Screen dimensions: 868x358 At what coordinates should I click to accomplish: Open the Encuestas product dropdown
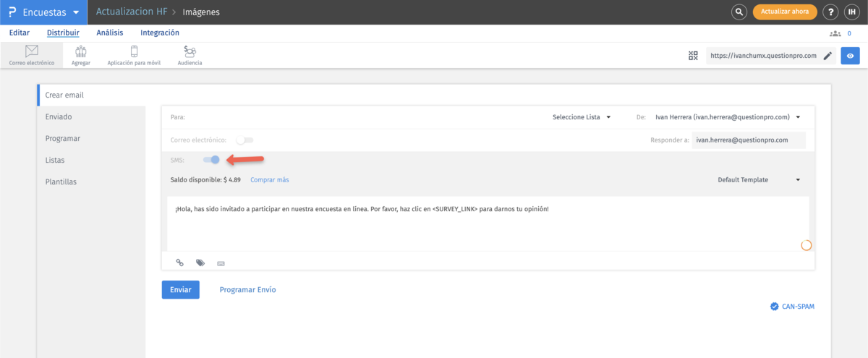[x=43, y=12]
